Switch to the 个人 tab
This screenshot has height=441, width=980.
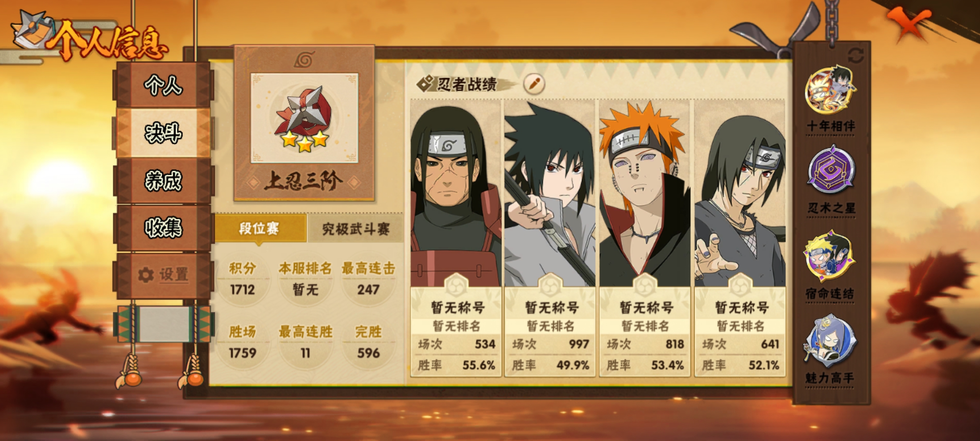(x=163, y=85)
